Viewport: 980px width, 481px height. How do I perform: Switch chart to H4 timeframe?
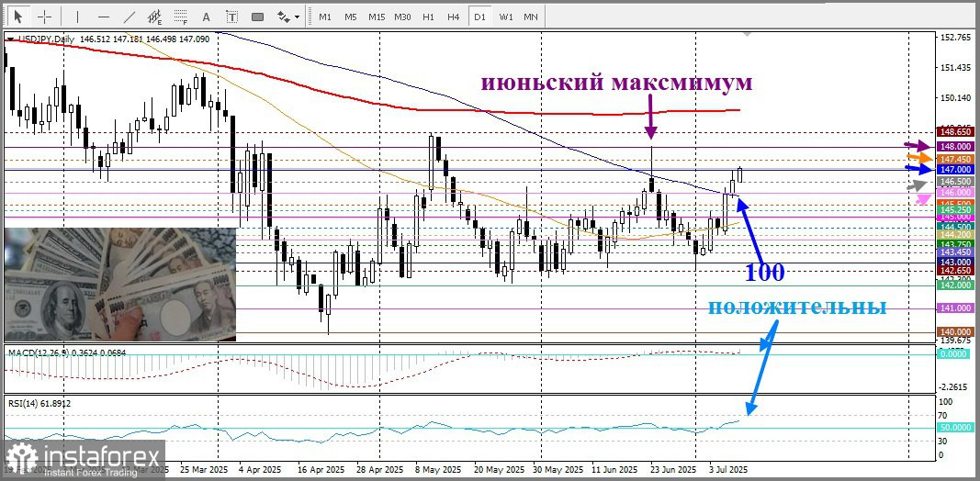click(454, 17)
